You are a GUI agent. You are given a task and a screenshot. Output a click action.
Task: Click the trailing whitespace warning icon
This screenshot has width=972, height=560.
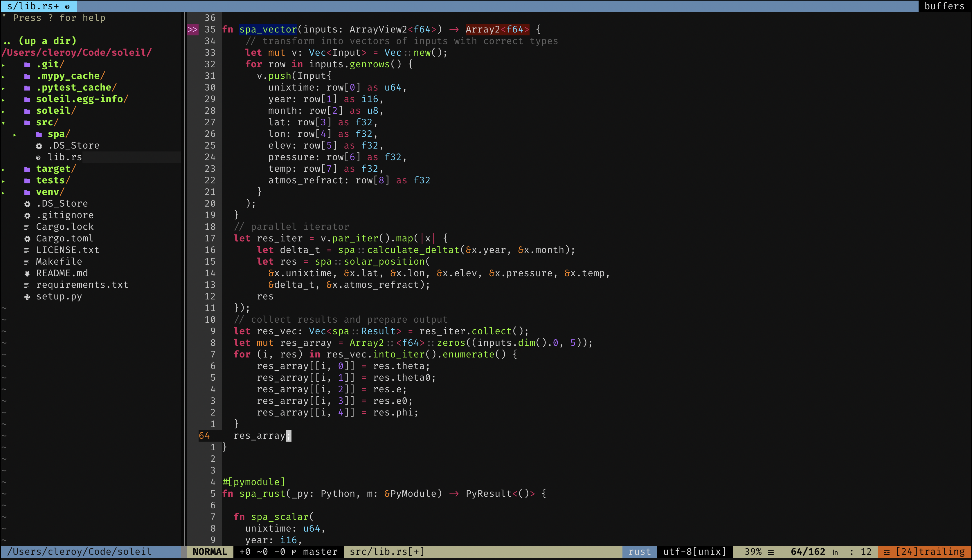pos(887,552)
